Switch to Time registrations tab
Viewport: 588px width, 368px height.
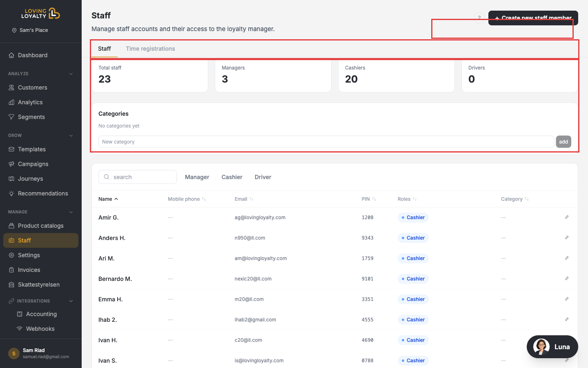(150, 49)
